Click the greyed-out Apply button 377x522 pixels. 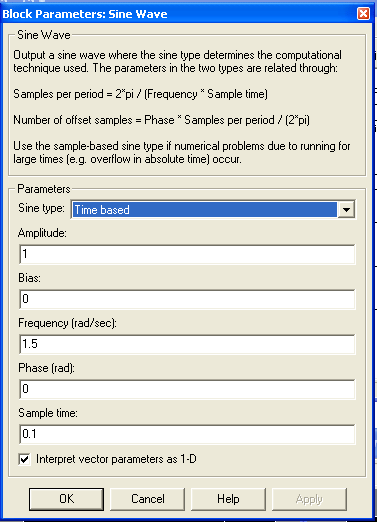[x=309, y=499]
